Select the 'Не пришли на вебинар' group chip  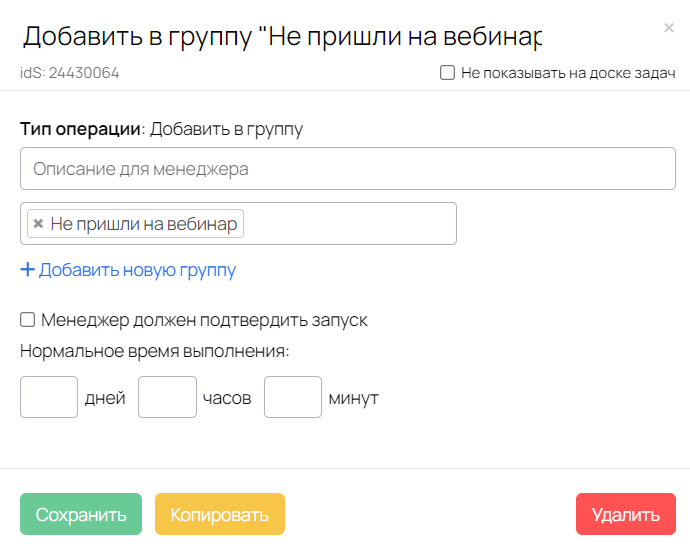point(143,224)
